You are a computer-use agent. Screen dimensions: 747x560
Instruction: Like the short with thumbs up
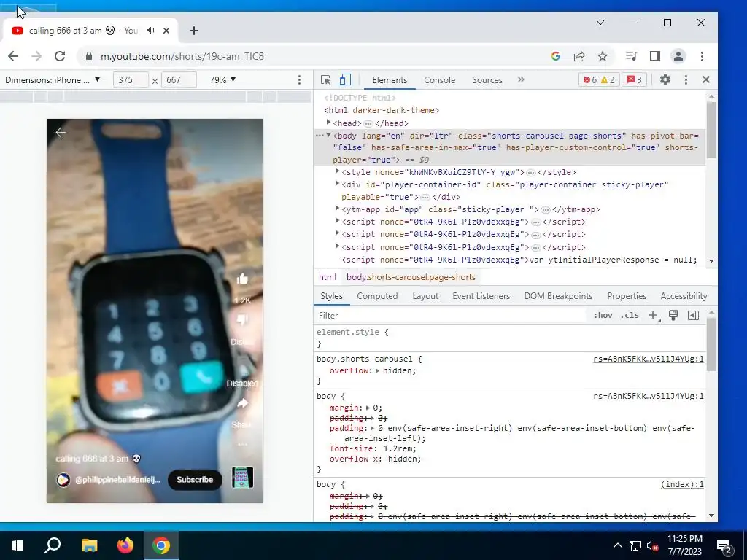[242, 279]
